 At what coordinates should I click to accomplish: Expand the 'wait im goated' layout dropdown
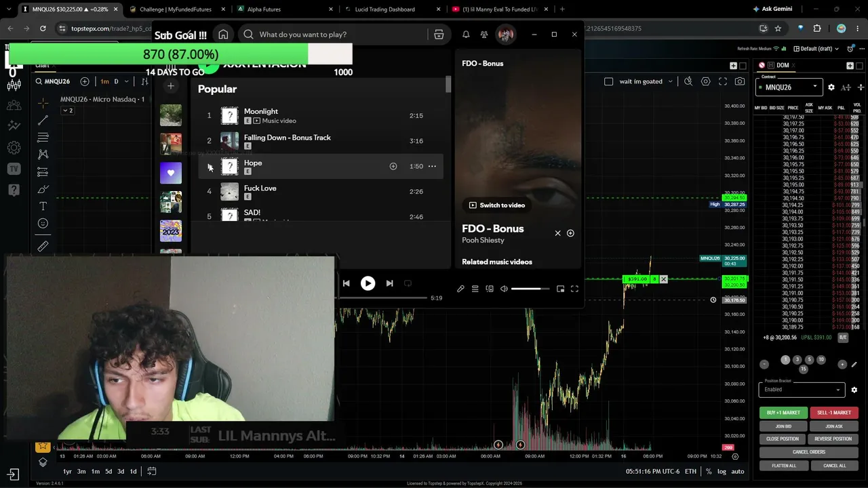coord(671,81)
